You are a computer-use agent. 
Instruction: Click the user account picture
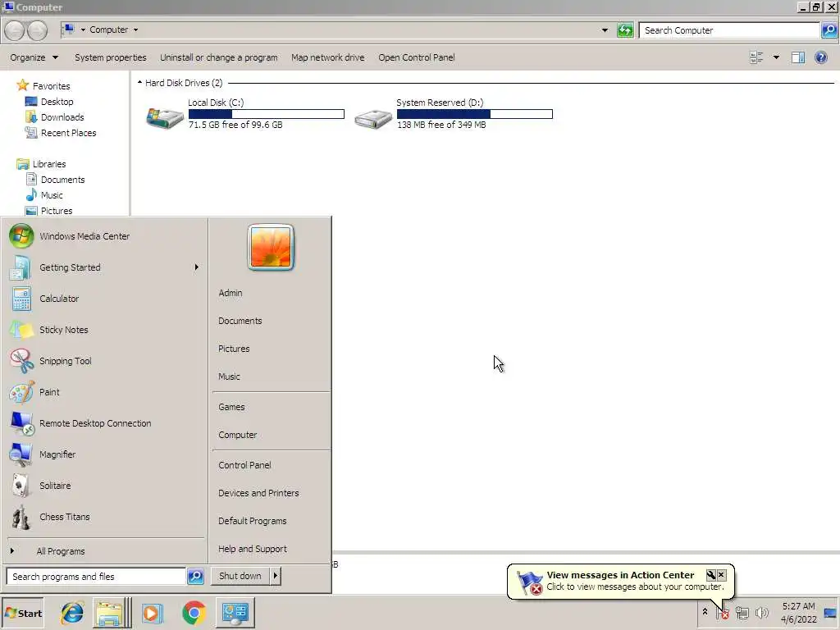(271, 247)
